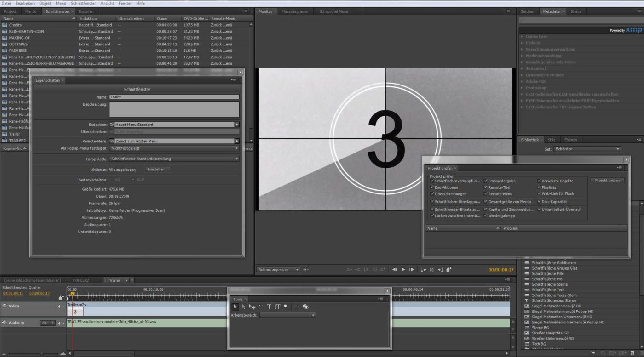Screen dimensions: 644x357
Task: Jump to previous chapter in Monitor
Action: coord(424,269)
